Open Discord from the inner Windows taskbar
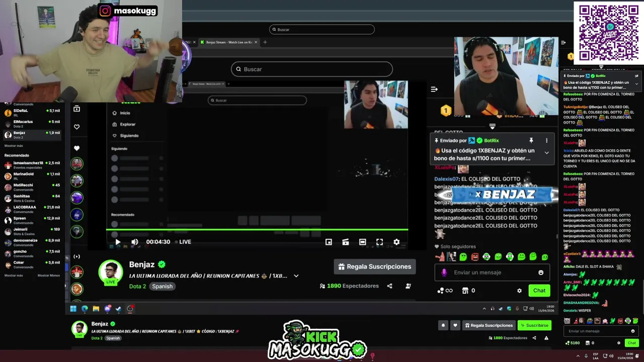The width and height of the screenshot is (644, 362). pos(107,309)
